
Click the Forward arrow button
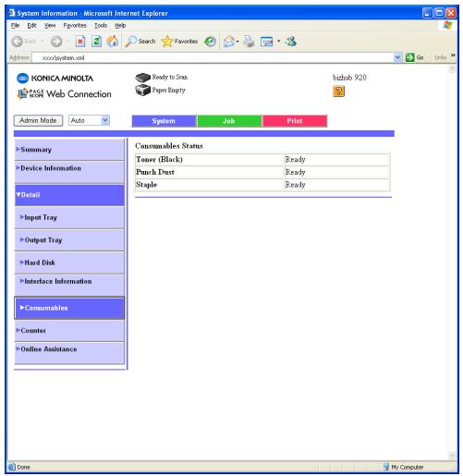click(x=56, y=42)
